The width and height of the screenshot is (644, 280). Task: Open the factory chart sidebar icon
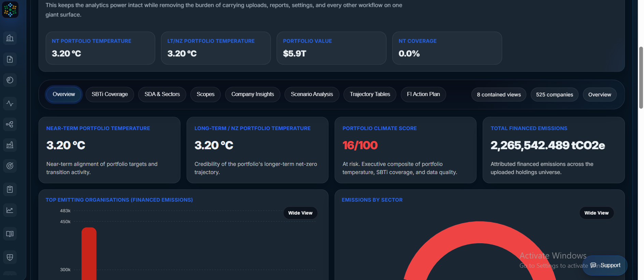[x=10, y=145]
